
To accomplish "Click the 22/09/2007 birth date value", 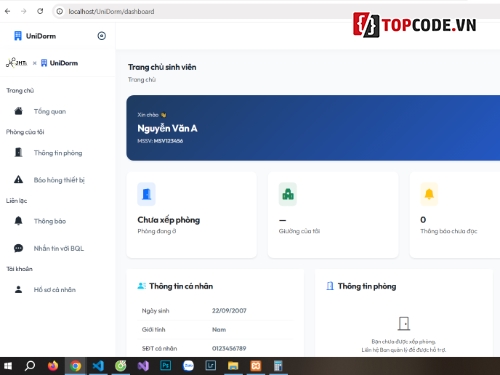I will click(229, 311).
